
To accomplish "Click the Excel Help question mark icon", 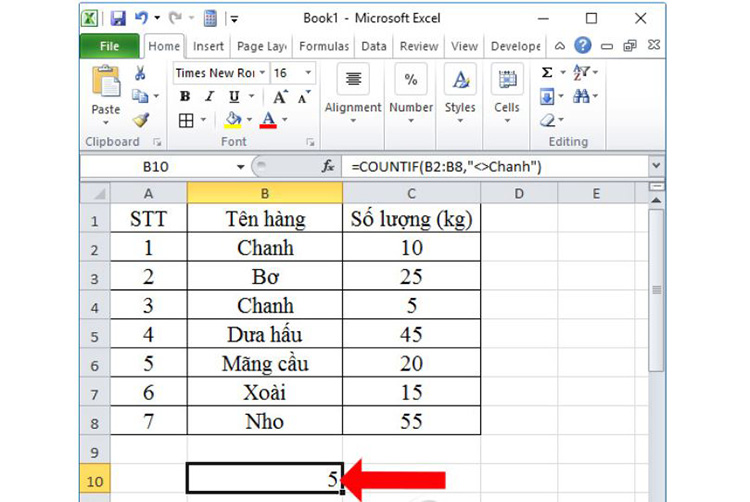I will (x=583, y=46).
